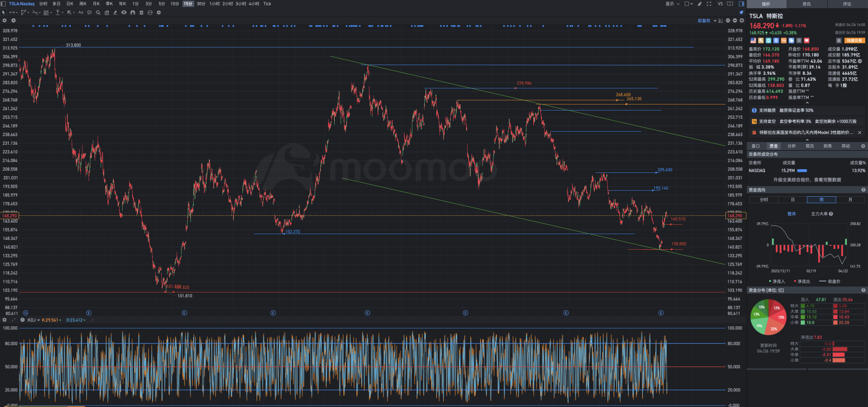Viewport: 868px width, 407px height.
Task: Click the 101.810 low price marker
Action: [x=184, y=296]
